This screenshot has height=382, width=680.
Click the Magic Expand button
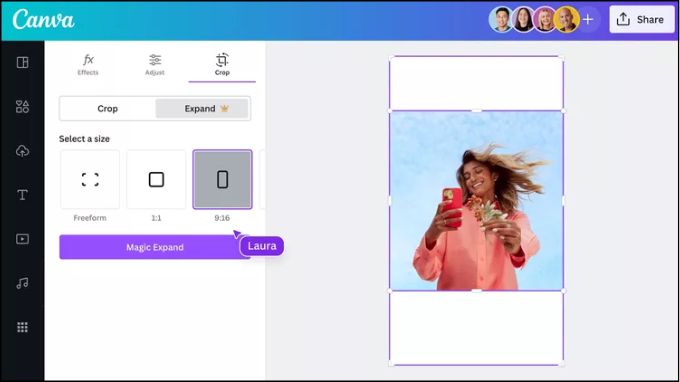(155, 247)
